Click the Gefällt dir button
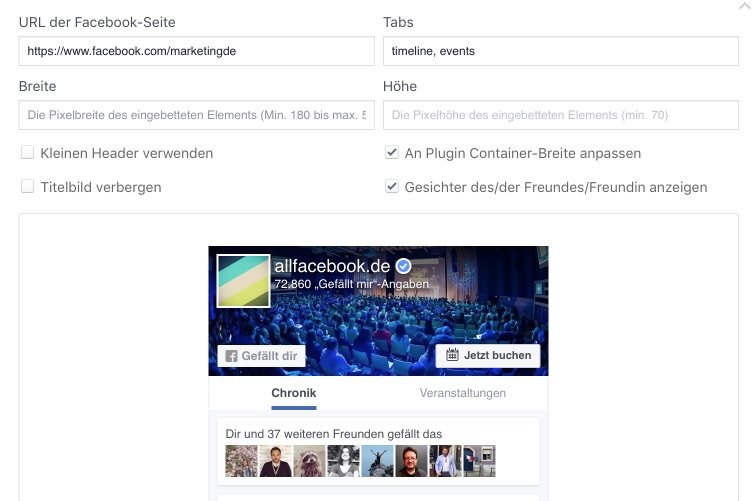This screenshot has height=501, width=753. (x=261, y=356)
